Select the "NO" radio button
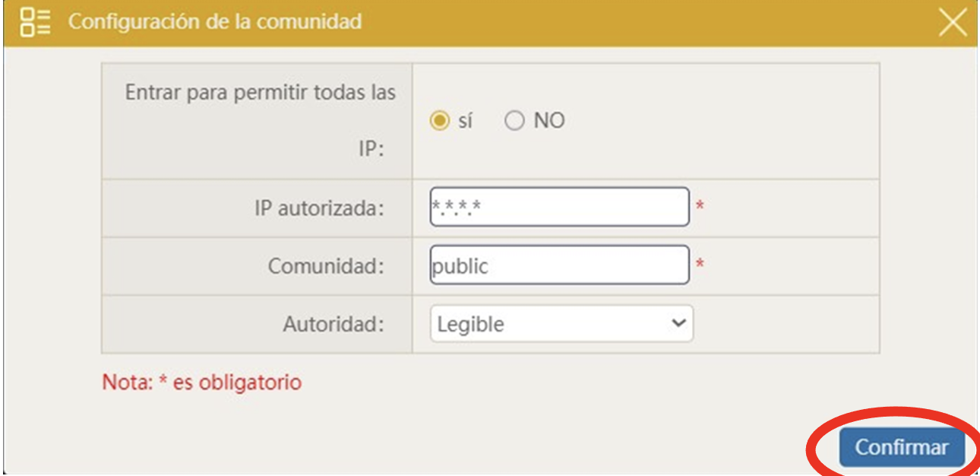This screenshot has height=476, width=980. [x=514, y=121]
